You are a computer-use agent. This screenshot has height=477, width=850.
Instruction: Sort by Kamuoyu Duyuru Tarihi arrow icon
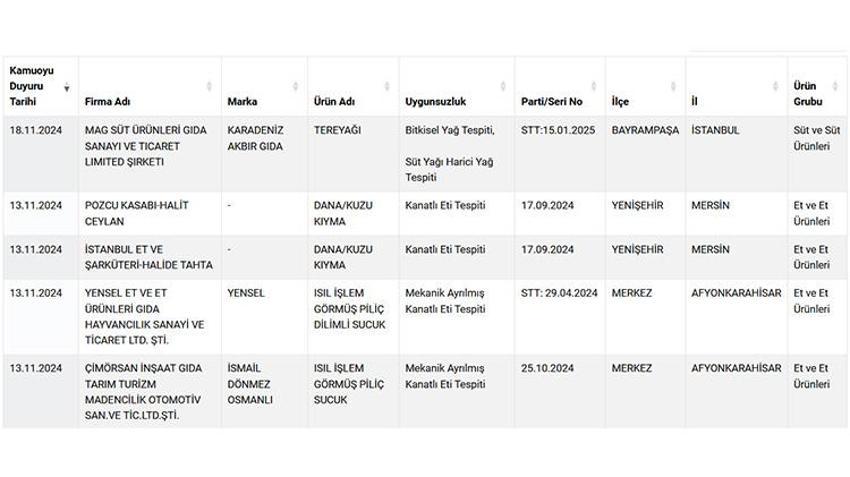point(67,87)
